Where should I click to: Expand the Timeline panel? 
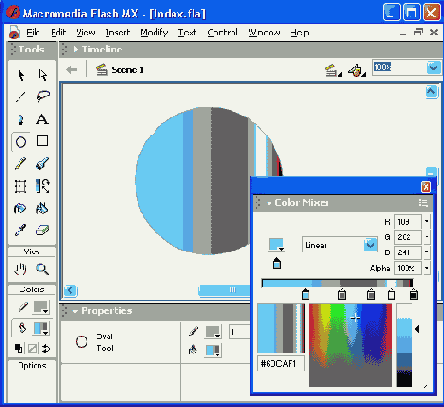(x=76, y=49)
